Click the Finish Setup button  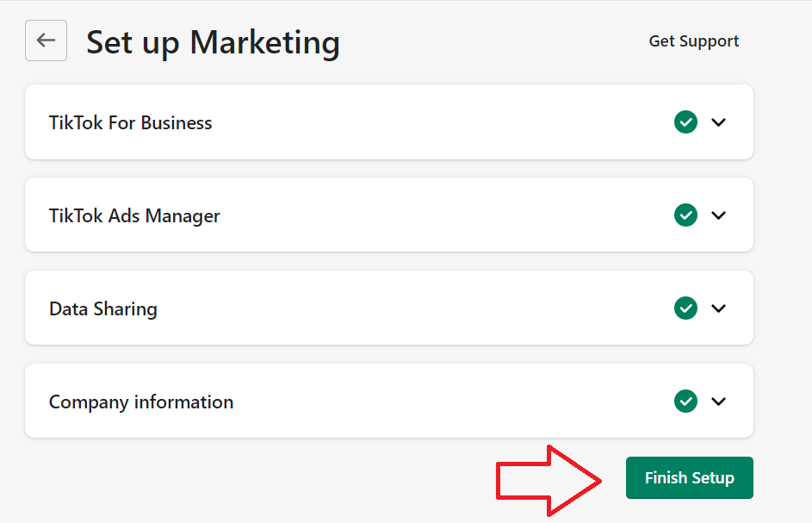[x=689, y=478]
